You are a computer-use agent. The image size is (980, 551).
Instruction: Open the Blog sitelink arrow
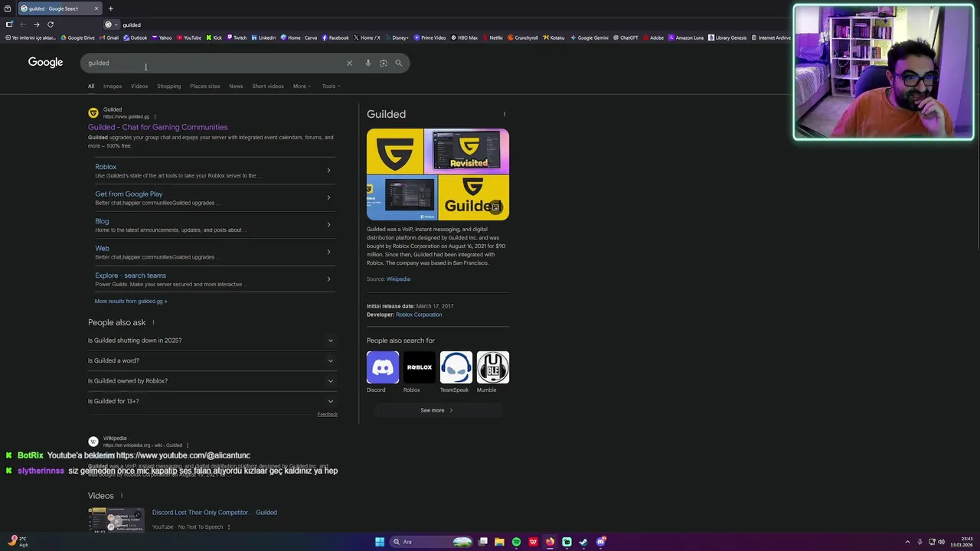point(328,224)
